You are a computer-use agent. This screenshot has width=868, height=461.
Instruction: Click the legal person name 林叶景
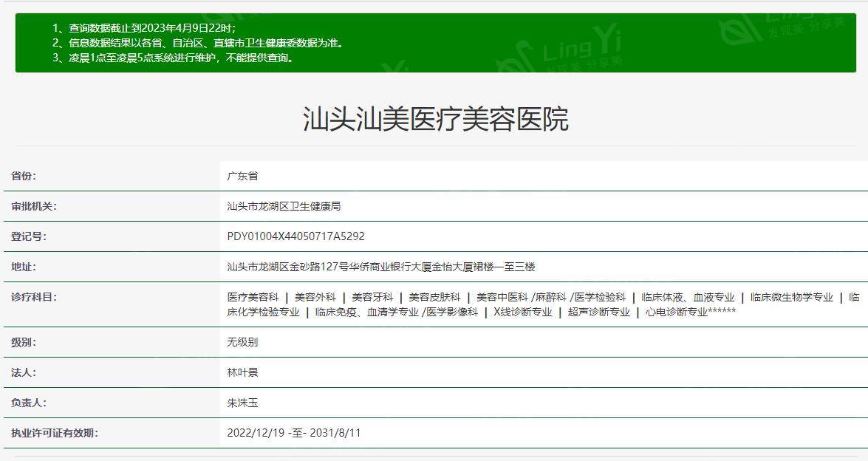point(242,372)
